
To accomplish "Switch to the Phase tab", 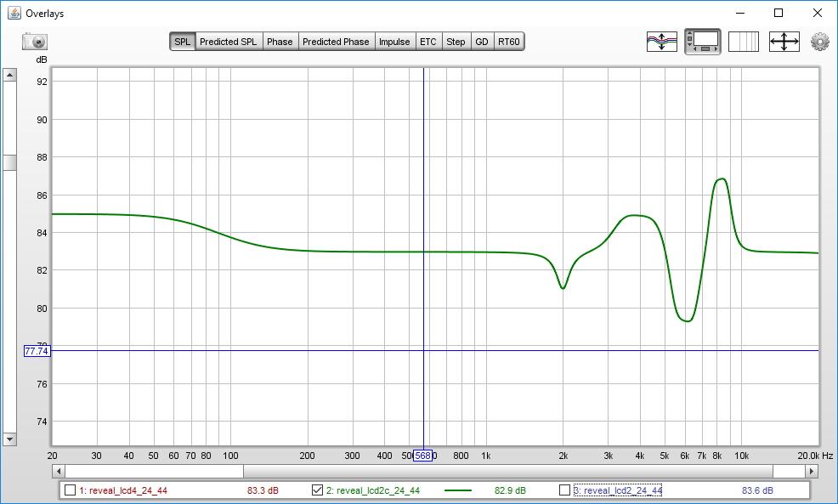I will click(x=280, y=42).
